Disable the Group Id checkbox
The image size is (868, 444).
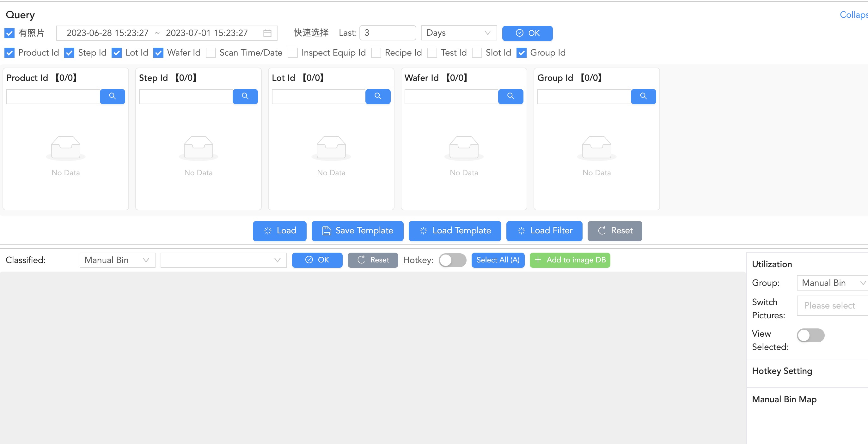522,53
